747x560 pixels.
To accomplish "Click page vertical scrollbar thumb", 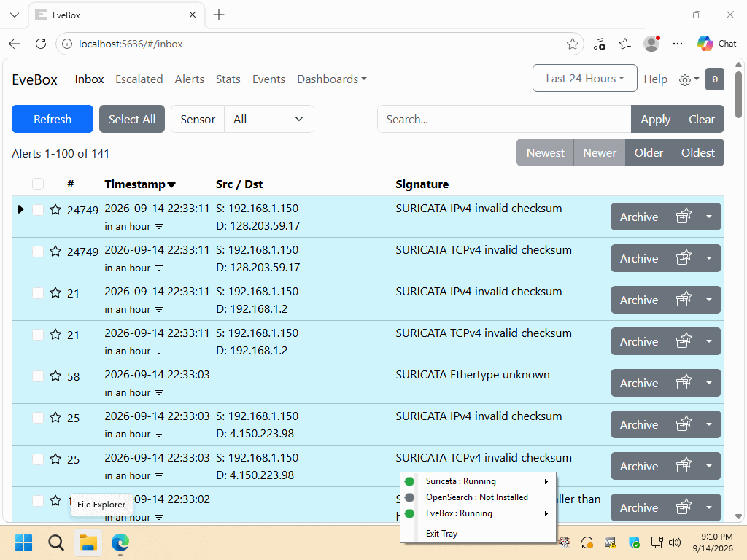I will click(x=738, y=94).
